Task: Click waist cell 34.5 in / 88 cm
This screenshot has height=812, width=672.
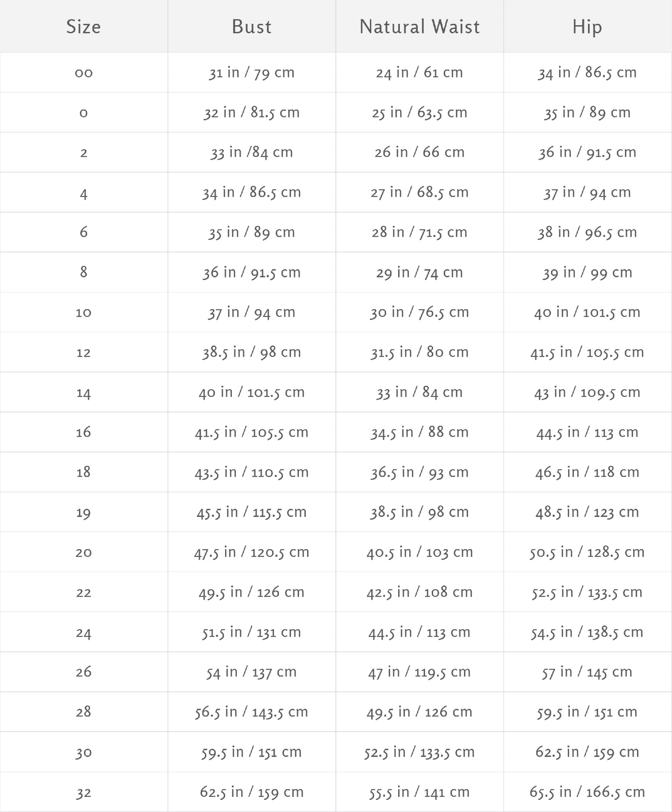Action: (x=420, y=432)
